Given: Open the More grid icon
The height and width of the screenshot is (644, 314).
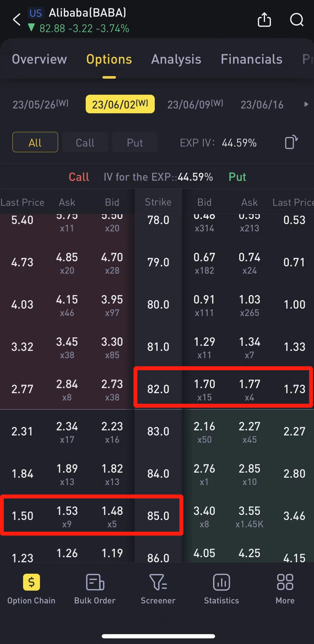Looking at the screenshot, I should point(285,582).
